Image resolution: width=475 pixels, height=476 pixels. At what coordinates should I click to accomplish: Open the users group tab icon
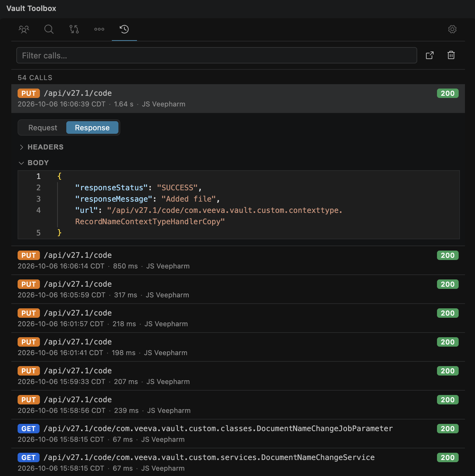click(24, 29)
